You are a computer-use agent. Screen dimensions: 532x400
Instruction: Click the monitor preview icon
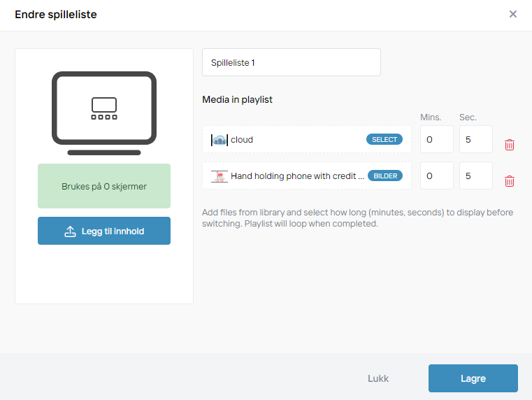pyautogui.click(x=104, y=113)
